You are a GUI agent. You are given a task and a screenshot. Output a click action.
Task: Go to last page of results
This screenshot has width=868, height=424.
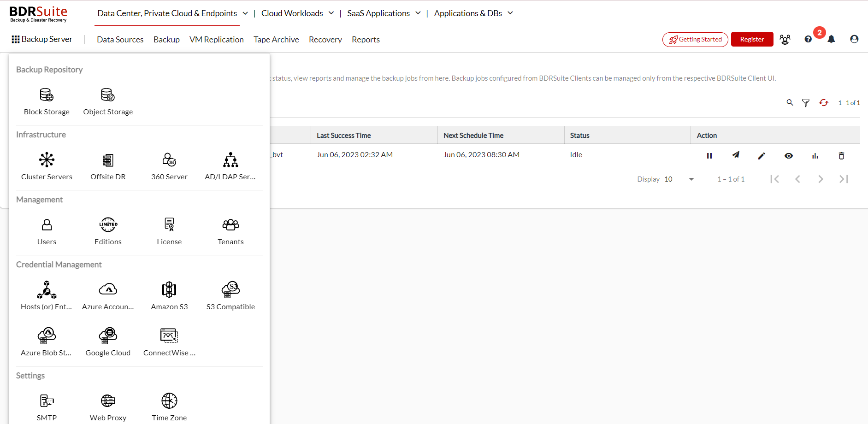(x=844, y=179)
